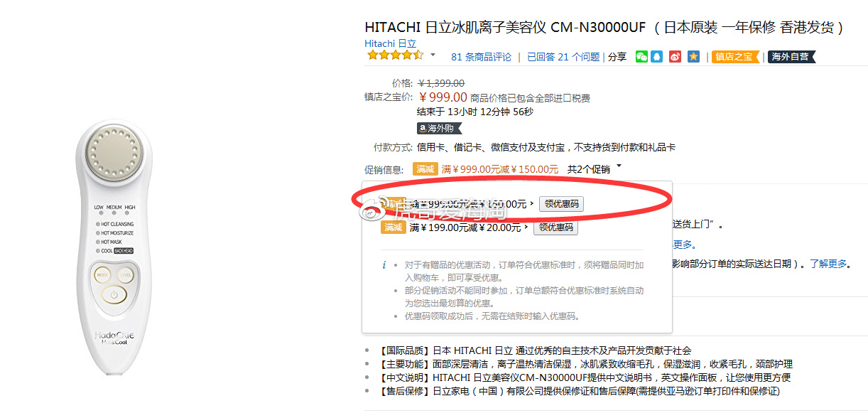Click the payment methods text 信用卡、借记卡
This screenshot has height=418, width=868.
(546, 148)
